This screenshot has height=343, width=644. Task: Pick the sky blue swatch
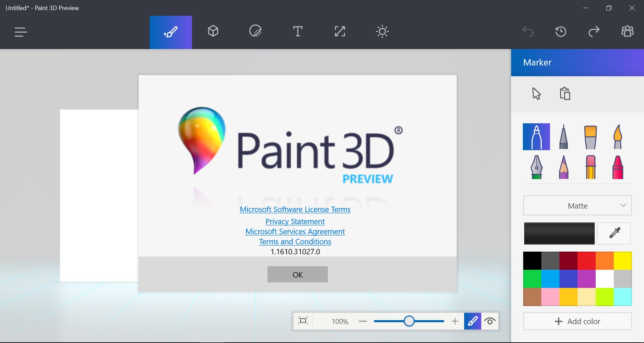[550, 279]
